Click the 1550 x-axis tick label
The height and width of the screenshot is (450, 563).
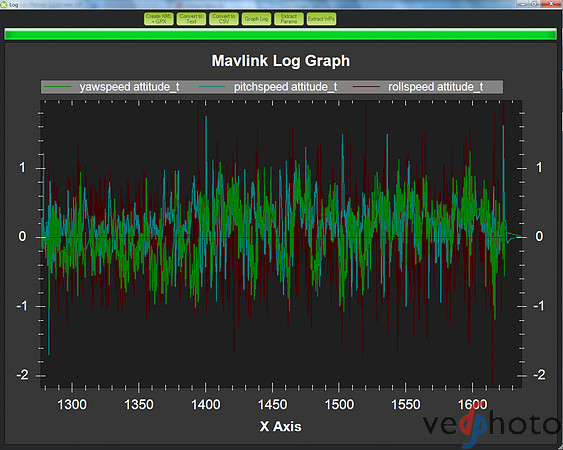[x=405, y=405]
